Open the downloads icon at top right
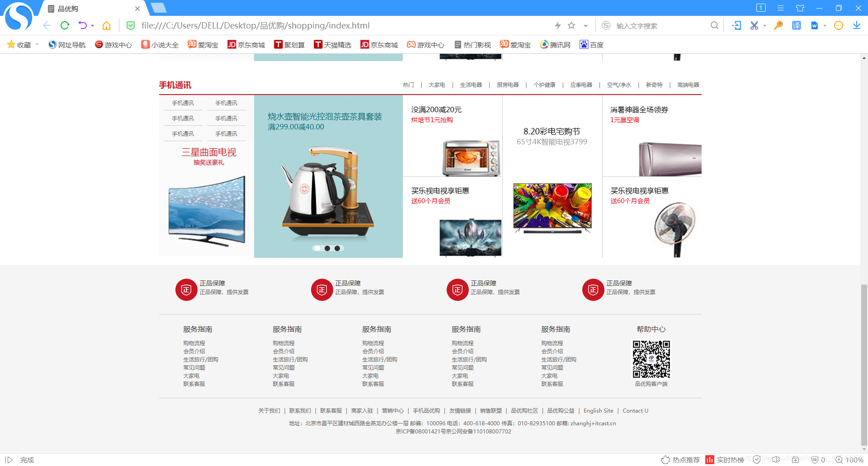 point(857,26)
